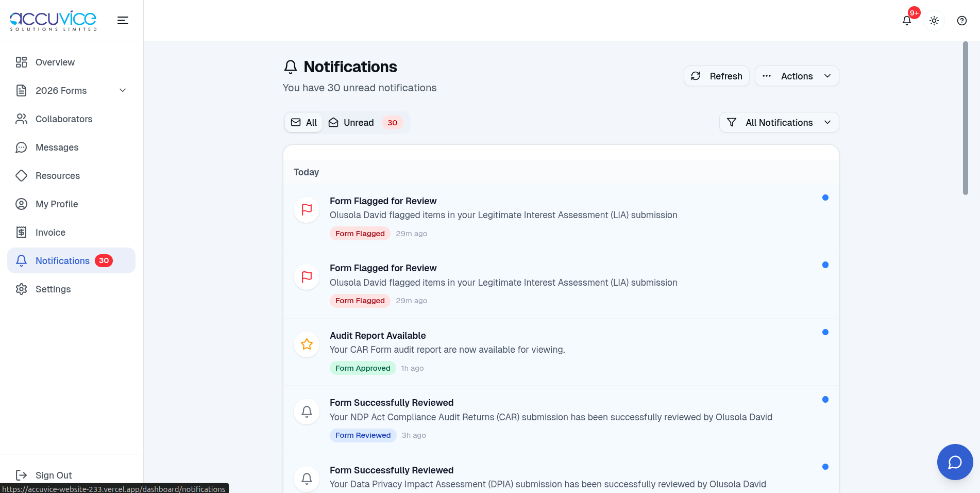Screen dimensions: 980x493
Task: Click unread blue dot on first notification
Action: tap(825, 198)
